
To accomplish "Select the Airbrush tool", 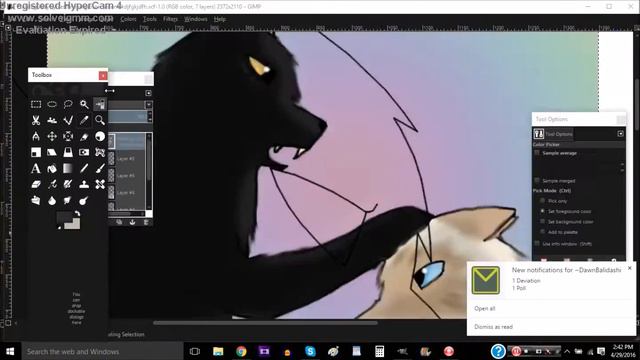I will tap(52, 184).
